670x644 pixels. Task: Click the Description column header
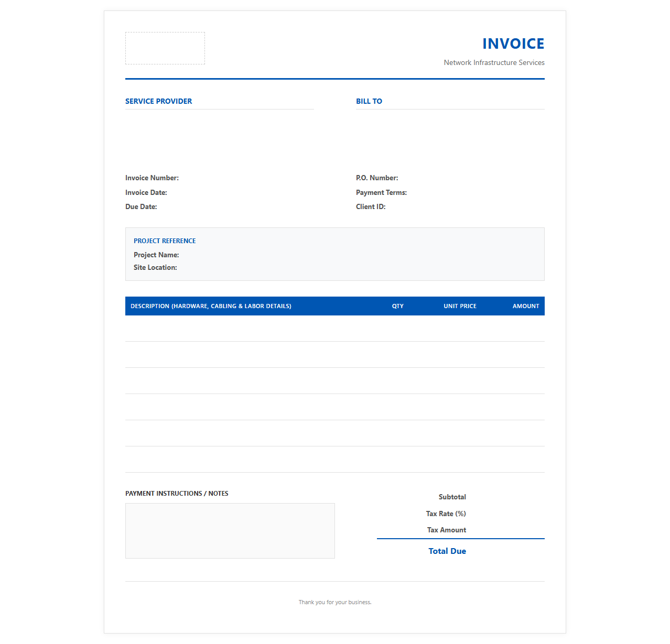pos(211,306)
